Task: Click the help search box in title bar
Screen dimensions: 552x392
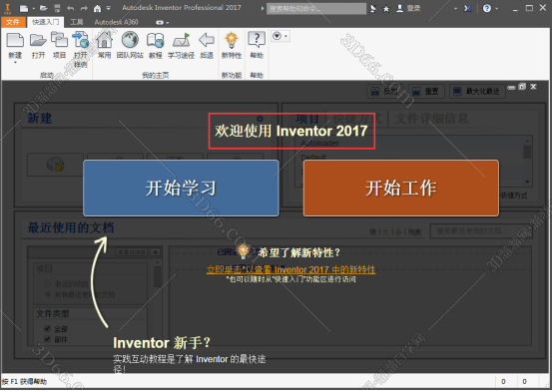Action: click(316, 8)
